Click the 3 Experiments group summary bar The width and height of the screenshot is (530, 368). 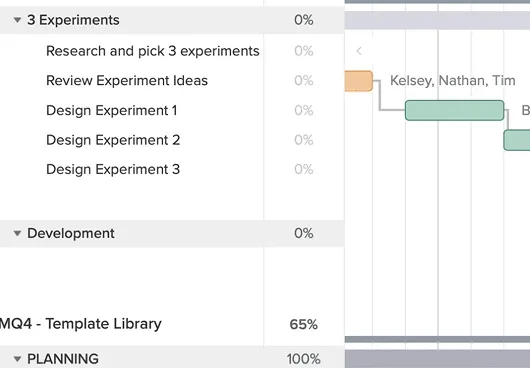tap(437, 20)
